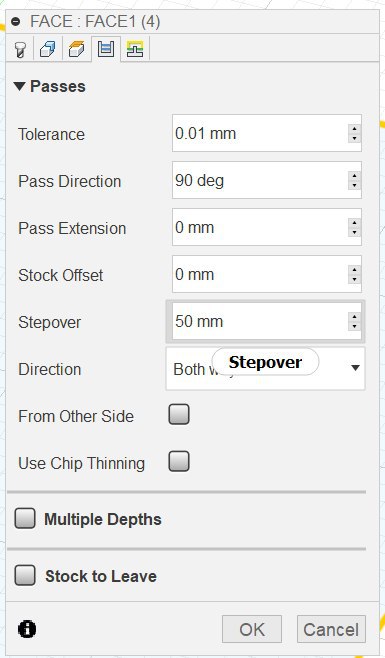Enable the Stock to Leave checkbox
The height and width of the screenshot is (658, 385).
pos(25,575)
